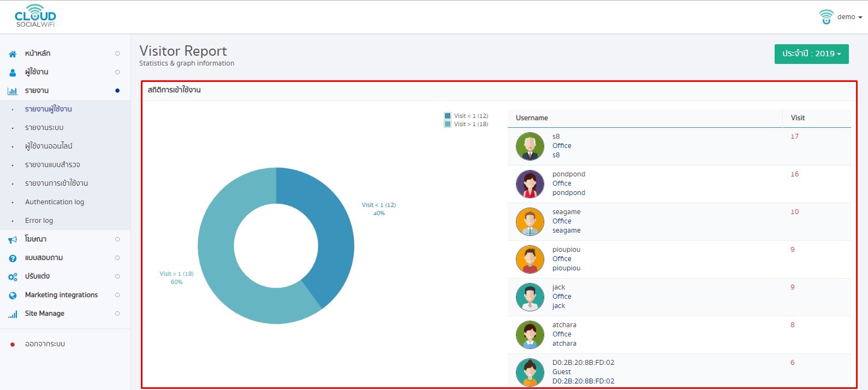This screenshot has width=868, height=390.
Task: Open รายงานระบบ submenu item
Action: coord(44,128)
